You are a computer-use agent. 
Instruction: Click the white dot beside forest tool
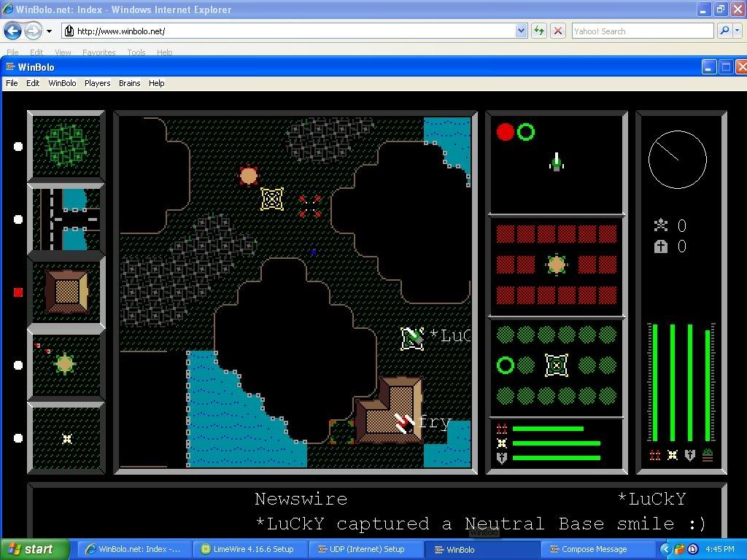pyautogui.click(x=18, y=147)
